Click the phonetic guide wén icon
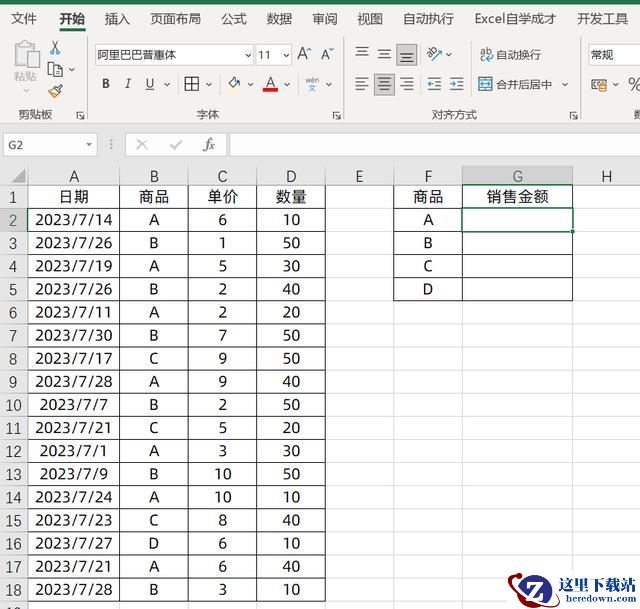The image size is (640, 609). click(312, 84)
